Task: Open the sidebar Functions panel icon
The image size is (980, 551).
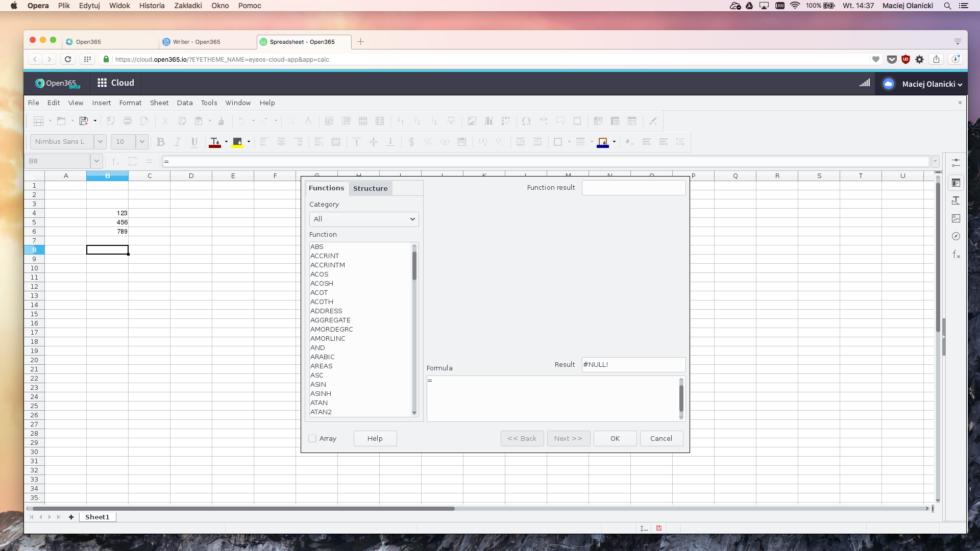Action: pyautogui.click(x=956, y=254)
